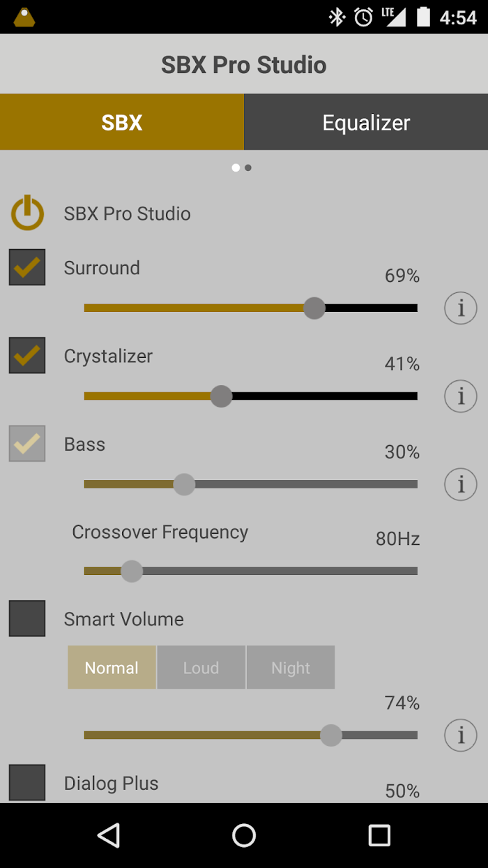Open the Crystalizer info icon

[x=461, y=396]
